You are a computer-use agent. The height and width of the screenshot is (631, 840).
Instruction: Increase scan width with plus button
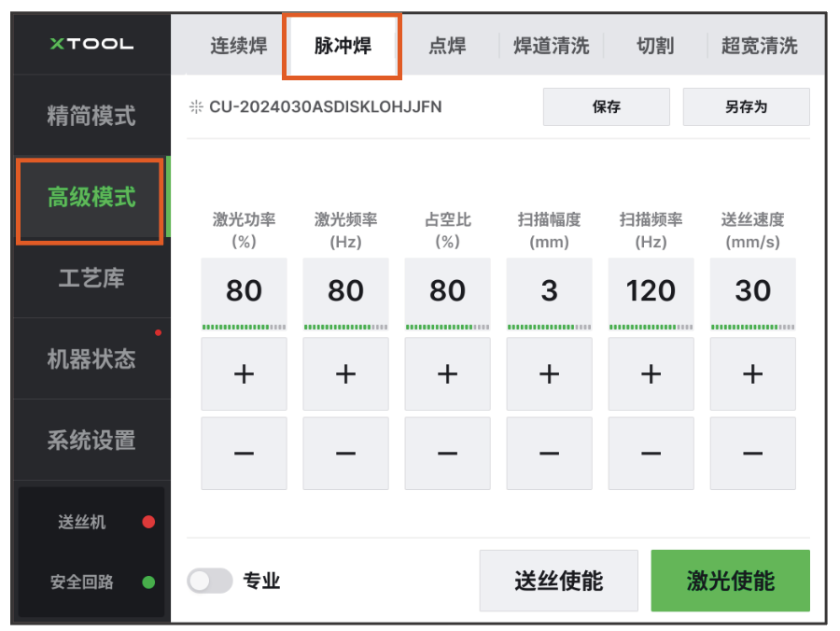[549, 374]
